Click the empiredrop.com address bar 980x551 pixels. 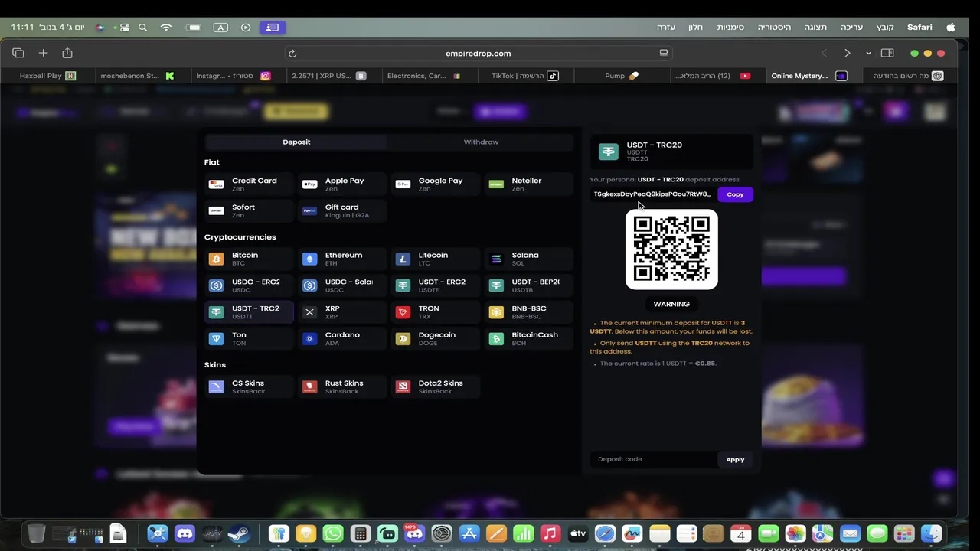(x=478, y=54)
